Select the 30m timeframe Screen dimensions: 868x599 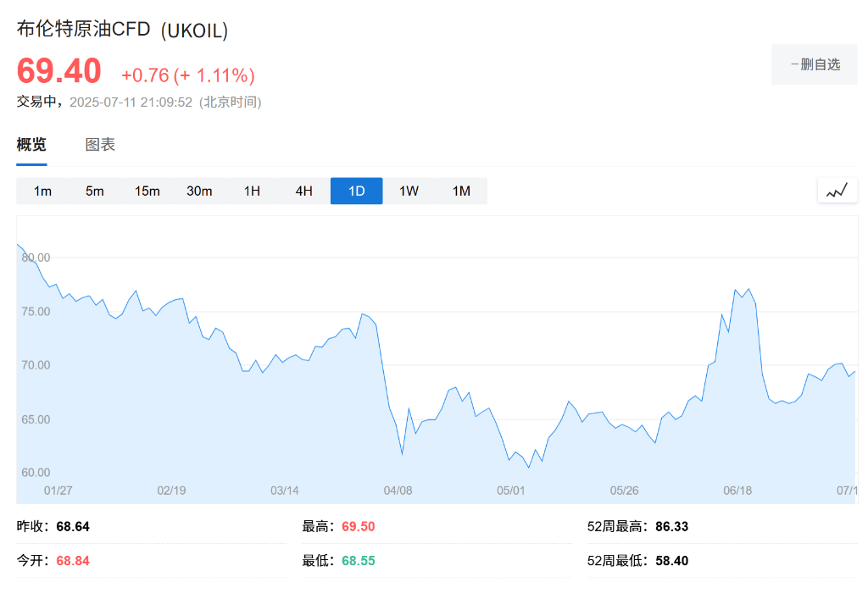199,191
